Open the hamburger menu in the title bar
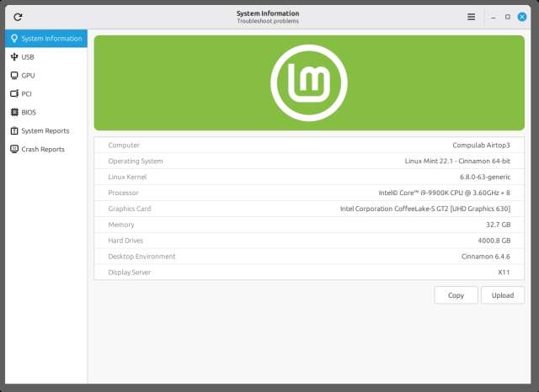539x392 pixels. [472, 17]
